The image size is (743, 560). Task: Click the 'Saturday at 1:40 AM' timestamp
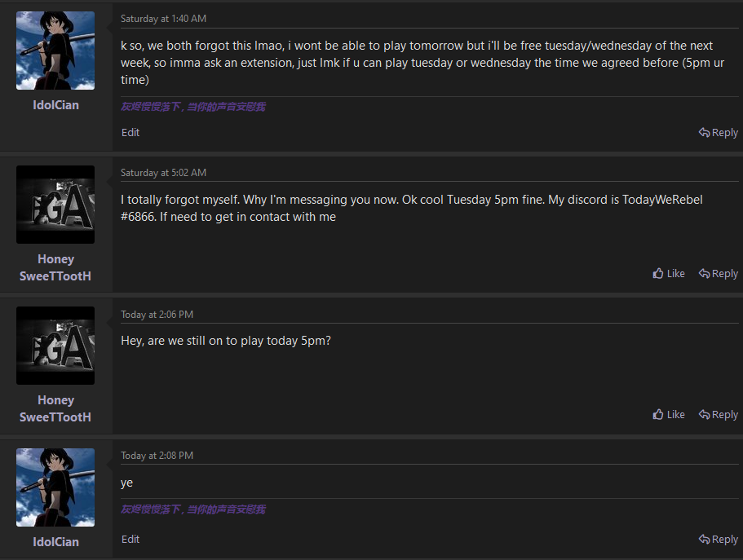tap(163, 19)
